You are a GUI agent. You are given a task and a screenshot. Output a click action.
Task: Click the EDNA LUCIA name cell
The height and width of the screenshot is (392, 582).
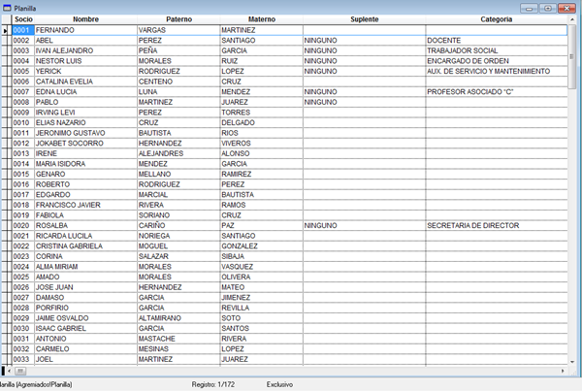[x=85, y=92]
